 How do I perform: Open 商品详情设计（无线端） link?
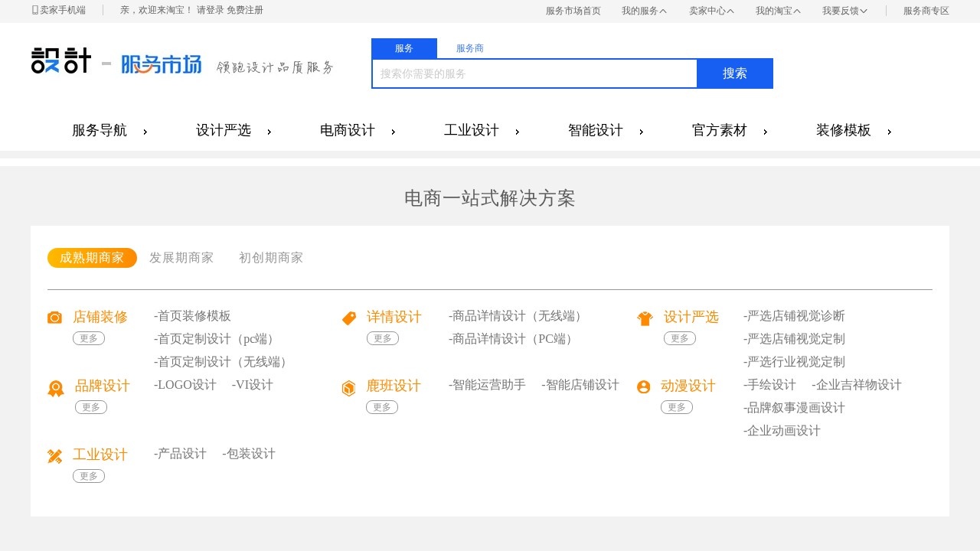[x=518, y=316]
